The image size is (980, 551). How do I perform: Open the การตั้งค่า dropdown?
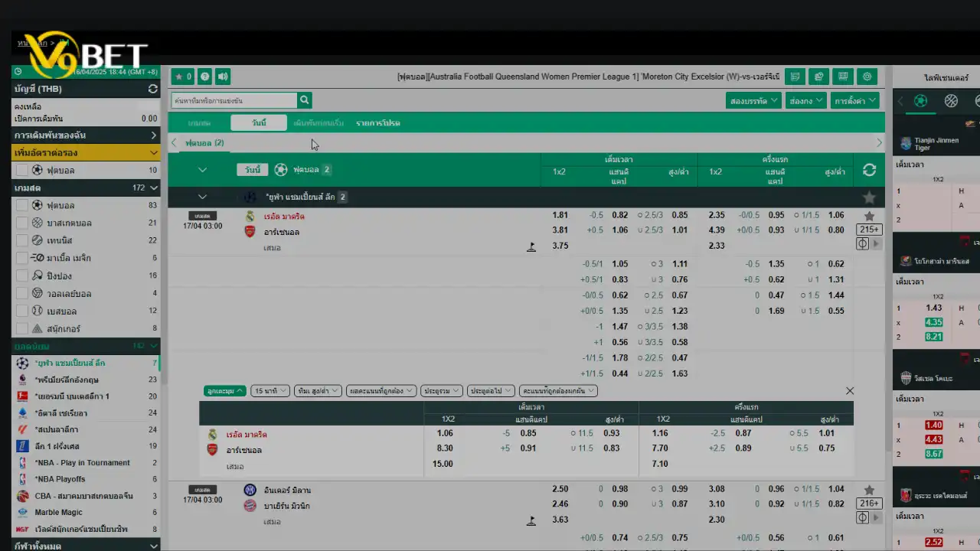[855, 101]
